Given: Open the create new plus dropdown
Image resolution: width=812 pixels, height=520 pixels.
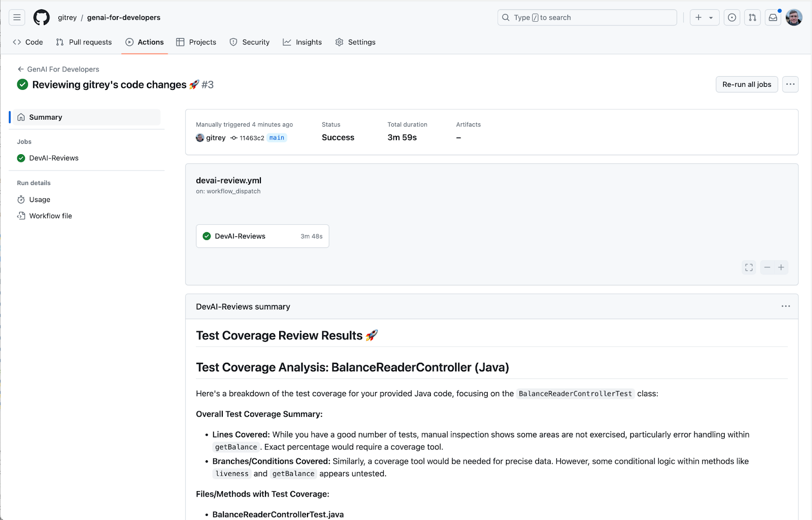Looking at the screenshot, I should [704, 17].
